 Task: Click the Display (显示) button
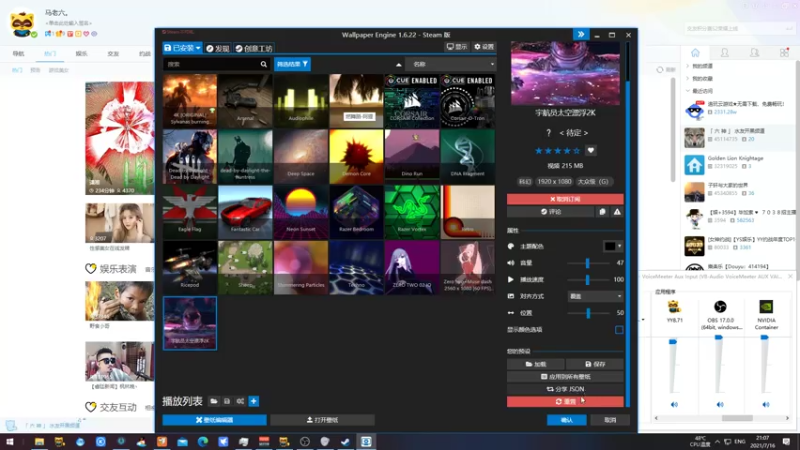click(457, 46)
